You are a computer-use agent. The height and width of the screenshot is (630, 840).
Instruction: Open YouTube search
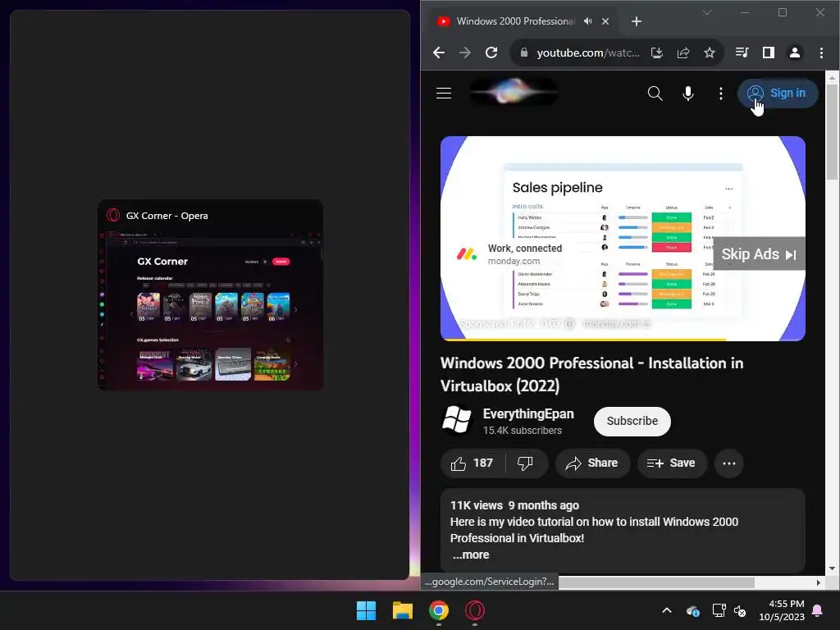(655, 94)
